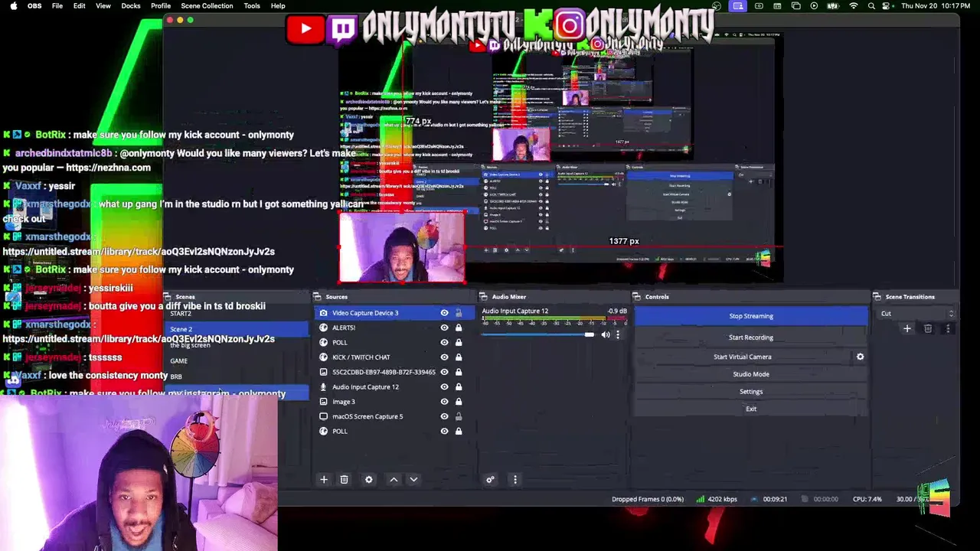Click globe icon beside ALERTS! source
The height and width of the screenshot is (551, 980).
point(323,328)
